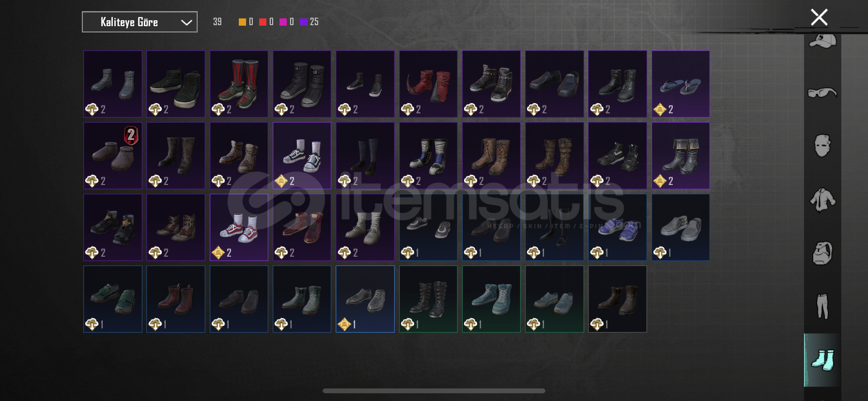This screenshot has height=401, width=868.
Task: Select the pants category icon
Action: pos(822,306)
